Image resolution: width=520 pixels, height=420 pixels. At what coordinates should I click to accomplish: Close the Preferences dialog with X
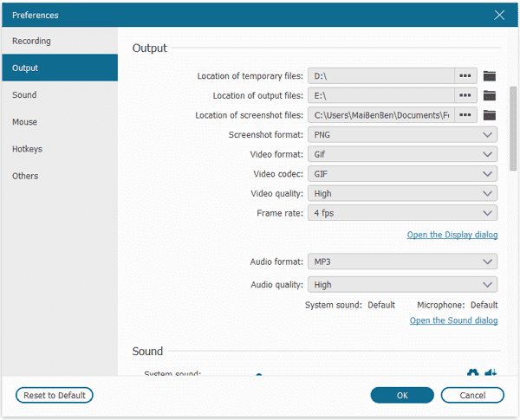(x=499, y=15)
